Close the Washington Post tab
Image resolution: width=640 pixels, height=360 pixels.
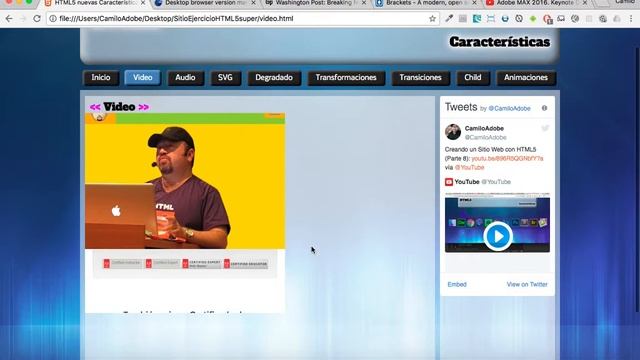[364, 3]
